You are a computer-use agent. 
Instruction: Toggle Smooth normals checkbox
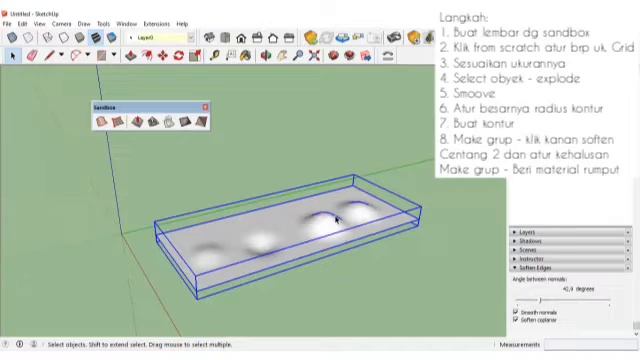tap(516, 312)
